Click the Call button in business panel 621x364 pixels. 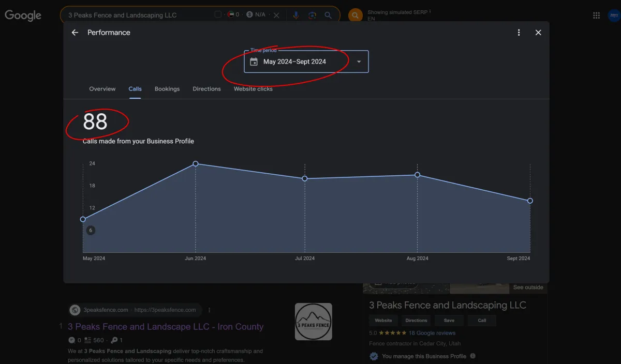[x=482, y=321]
